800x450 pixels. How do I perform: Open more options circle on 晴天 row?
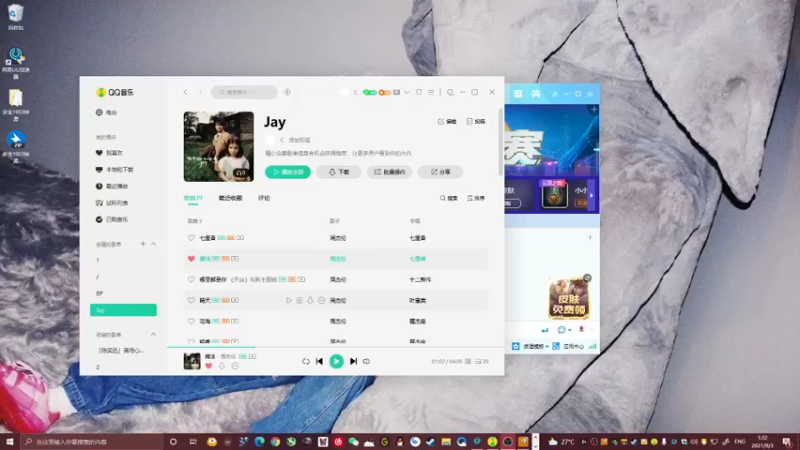click(321, 301)
